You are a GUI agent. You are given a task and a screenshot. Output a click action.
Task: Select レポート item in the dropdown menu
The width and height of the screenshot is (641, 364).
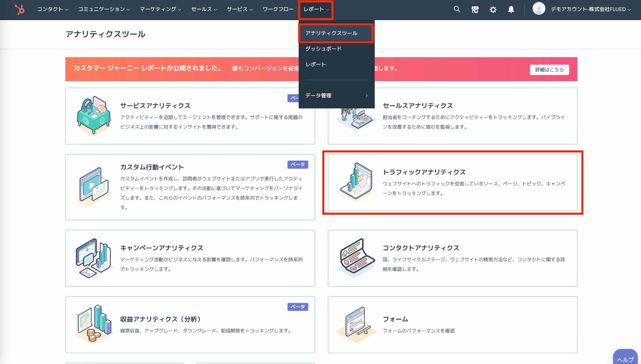coord(316,64)
